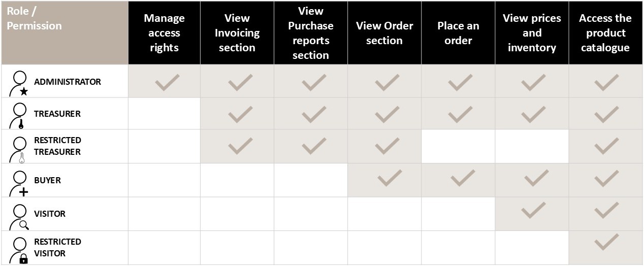Click the Treasurer key user icon
Screen dimensions: 644x266
click(20, 116)
